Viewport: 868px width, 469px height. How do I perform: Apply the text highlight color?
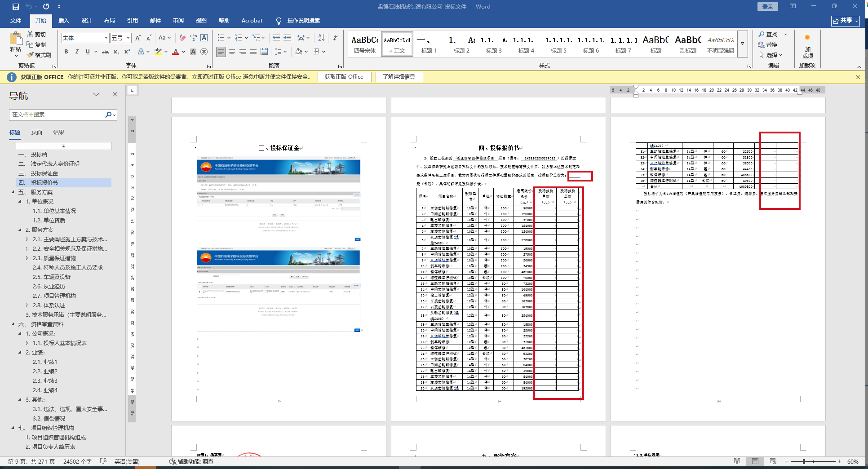point(158,52)
